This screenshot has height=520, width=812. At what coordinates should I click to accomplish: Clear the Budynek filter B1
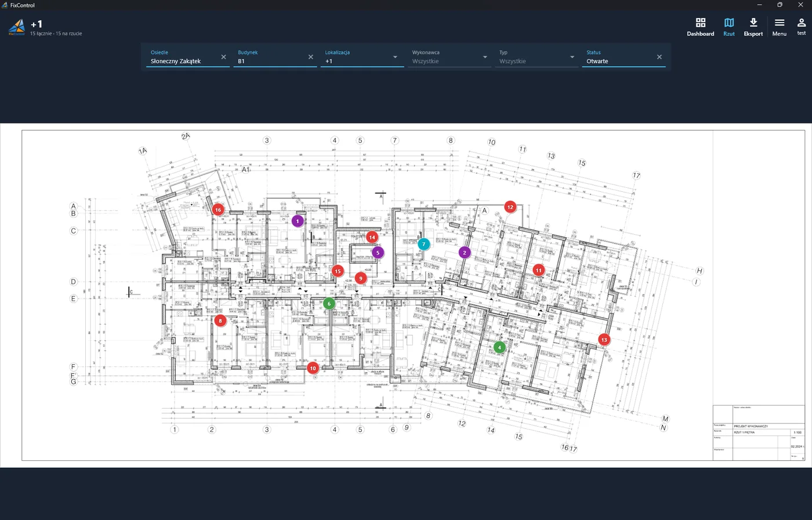click(x=310, y=57)
